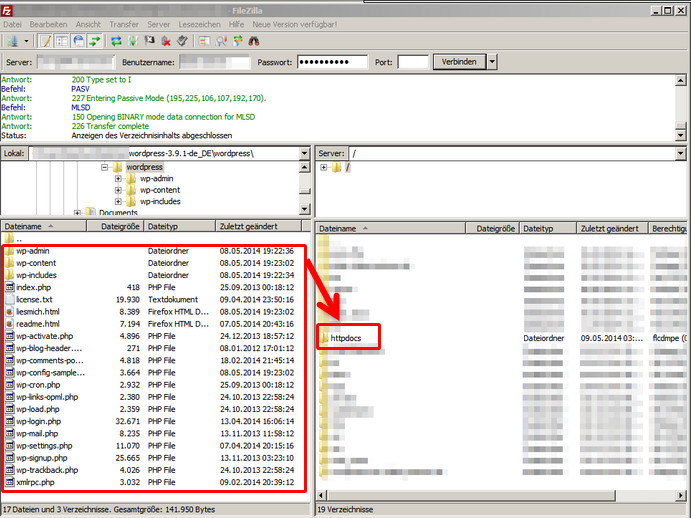This screenshot has height=518, width=691.
Task: Disconnect from server icon
Action: coord(166,41)
